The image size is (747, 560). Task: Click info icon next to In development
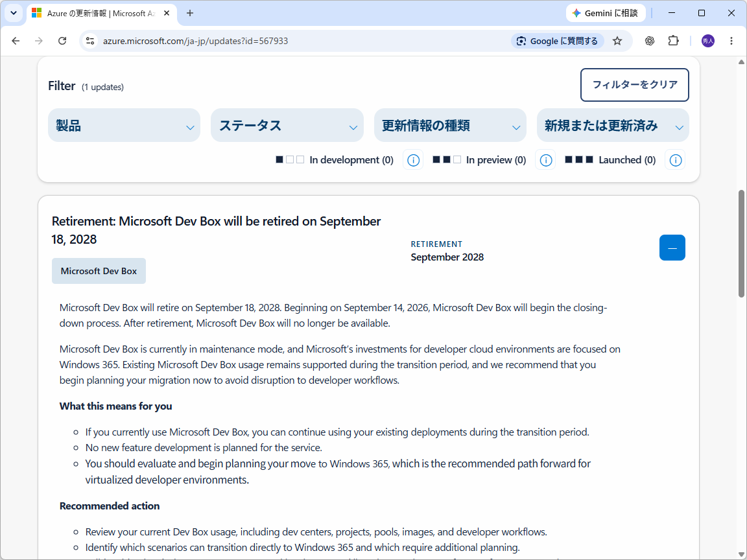tap(413, 160)
